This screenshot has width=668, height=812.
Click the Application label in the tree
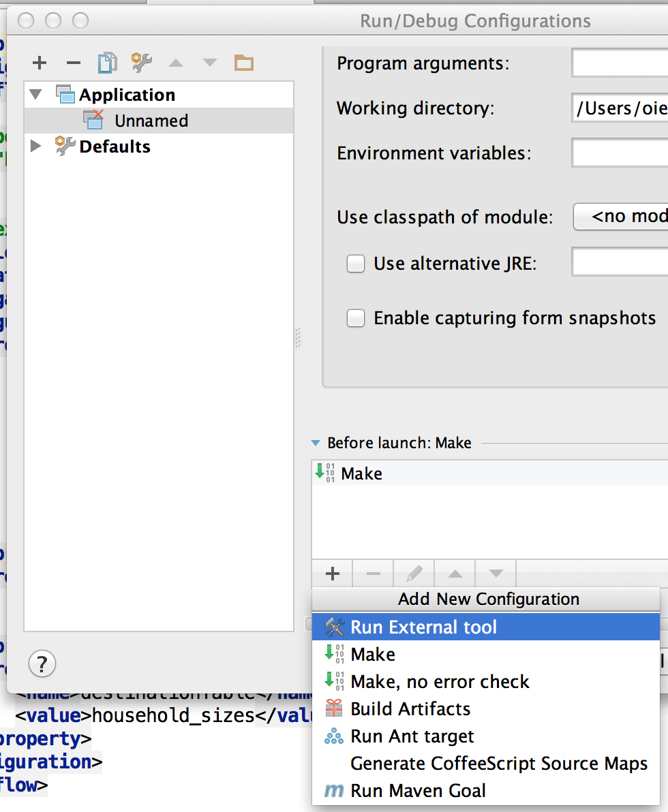pos(127,95)
